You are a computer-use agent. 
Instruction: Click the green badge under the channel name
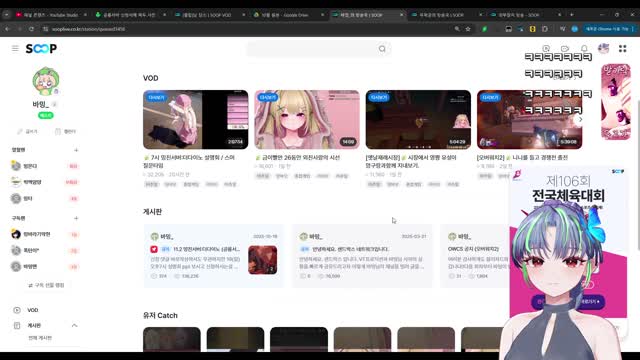coord(46,116)
